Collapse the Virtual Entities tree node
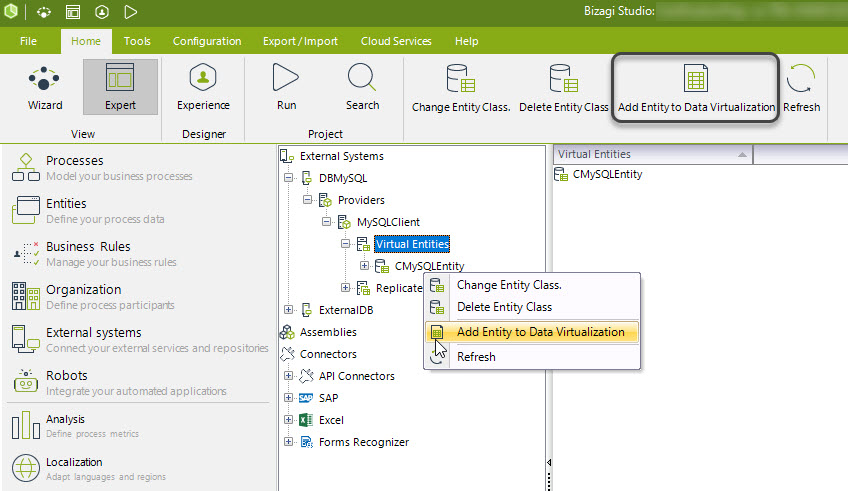The width and height of the screenshot is (848, 491). (345, 244)
